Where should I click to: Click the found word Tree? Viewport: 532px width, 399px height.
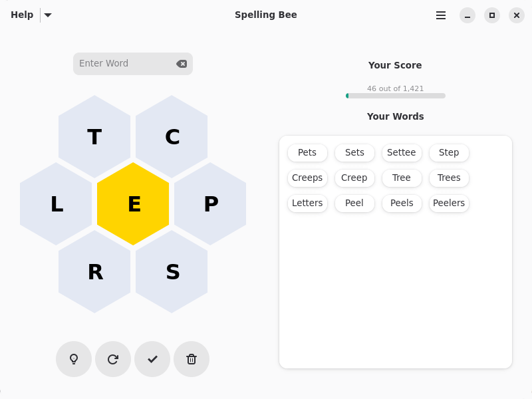pos(402,178)
